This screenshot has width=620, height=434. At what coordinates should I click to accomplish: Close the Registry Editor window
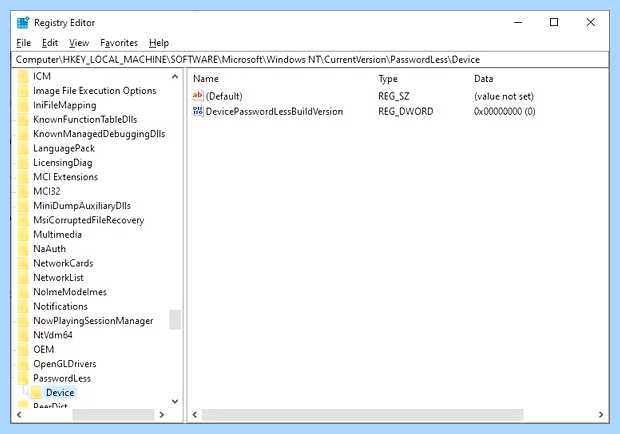click(590, 22)
